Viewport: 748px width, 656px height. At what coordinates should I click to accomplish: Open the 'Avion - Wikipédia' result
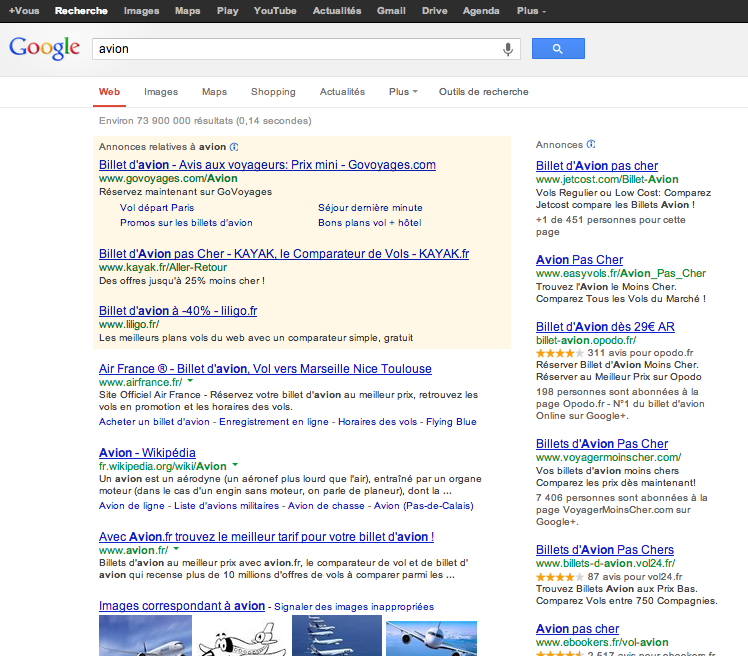(147, 453)
